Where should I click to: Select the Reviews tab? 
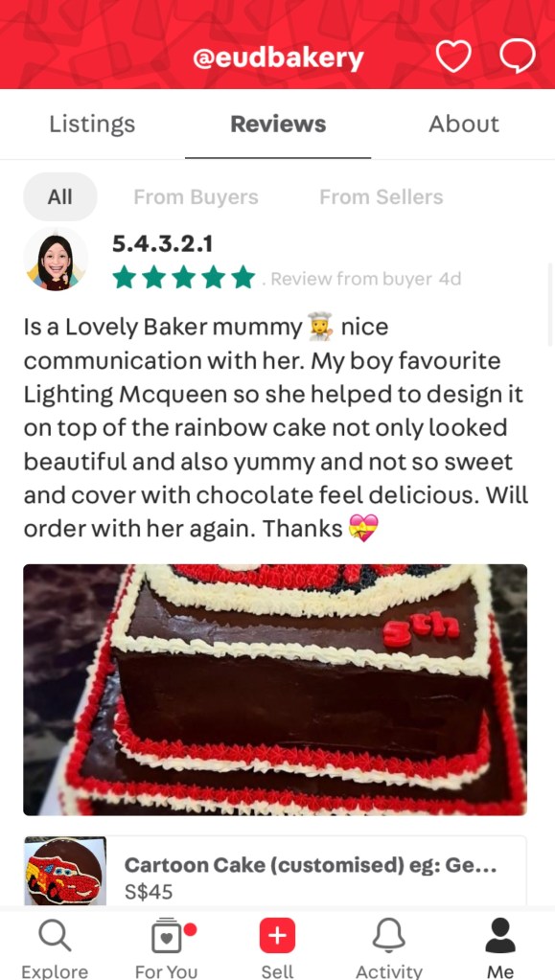tap(278, 124)
